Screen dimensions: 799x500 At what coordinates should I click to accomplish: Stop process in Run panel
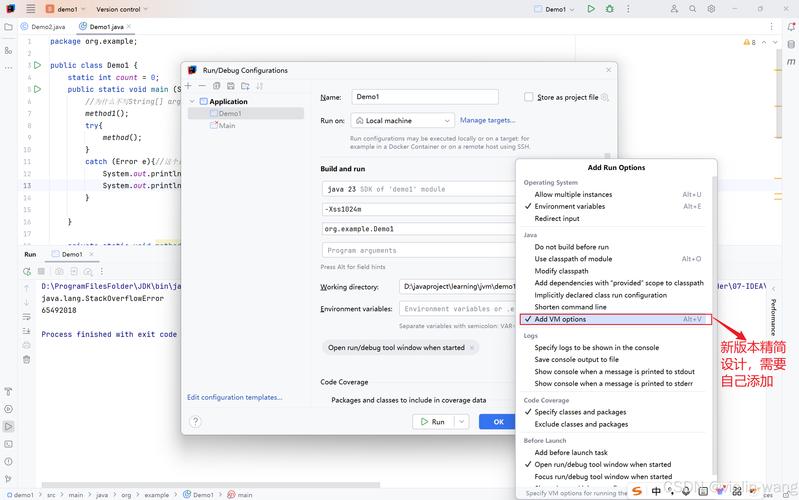[41, 272]
